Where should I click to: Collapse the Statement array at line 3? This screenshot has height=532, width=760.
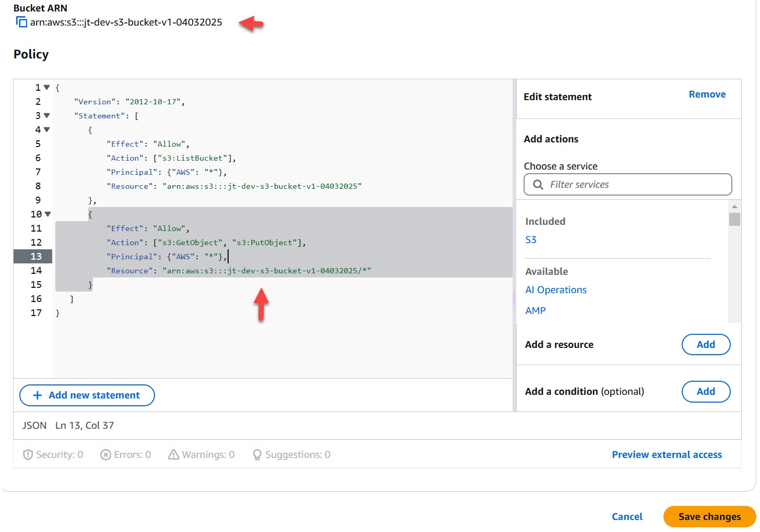point(46,115)
